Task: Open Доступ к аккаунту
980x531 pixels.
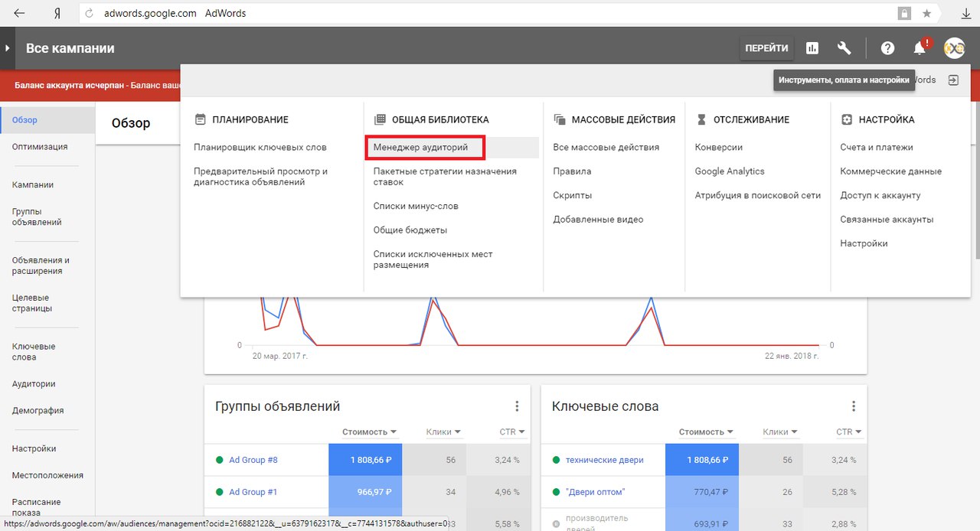Action: tap(880, 195)
